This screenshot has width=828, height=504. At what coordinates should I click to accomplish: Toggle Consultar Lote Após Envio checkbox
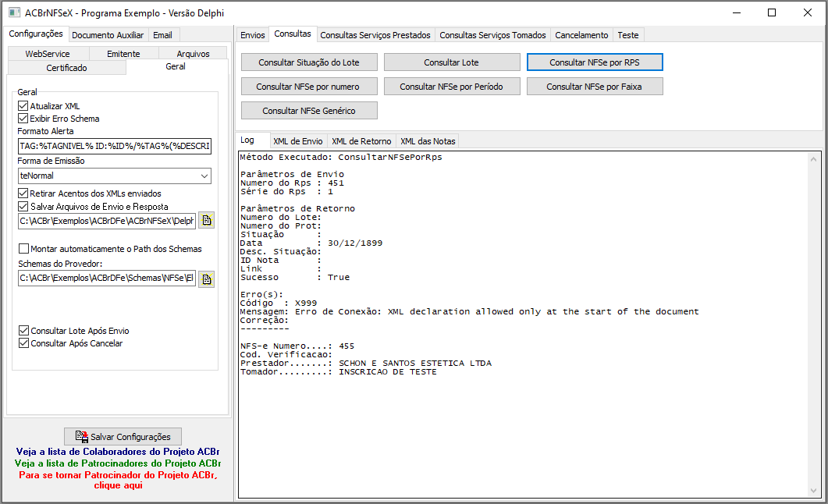click(23, 331)
